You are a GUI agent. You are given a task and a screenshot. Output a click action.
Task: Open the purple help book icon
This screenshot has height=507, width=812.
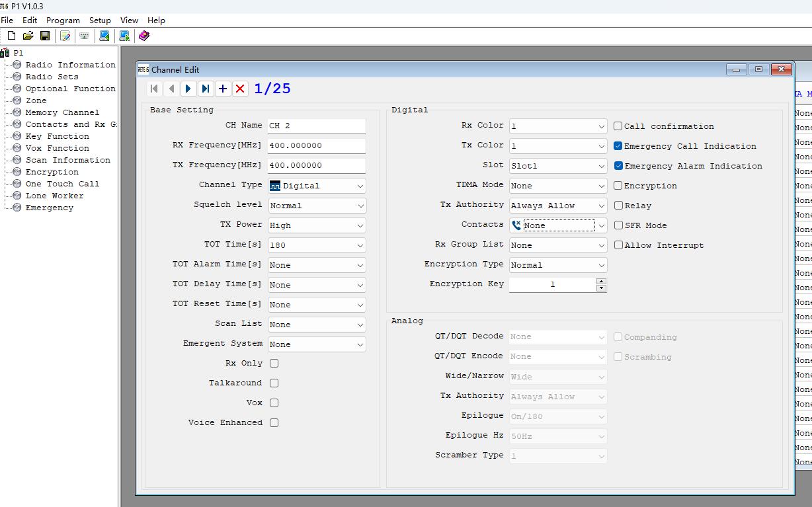coord(144,36)
